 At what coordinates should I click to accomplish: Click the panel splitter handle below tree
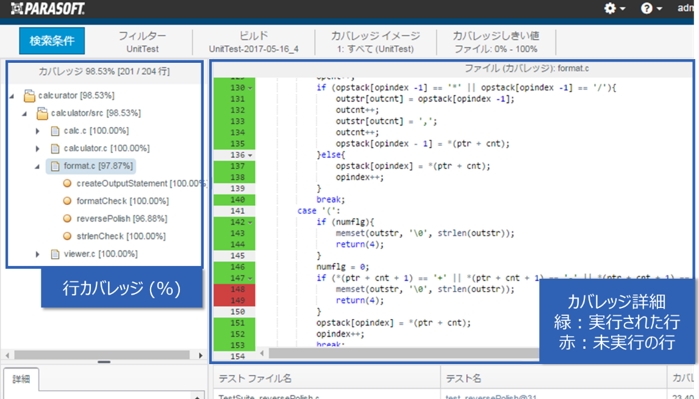104,362
